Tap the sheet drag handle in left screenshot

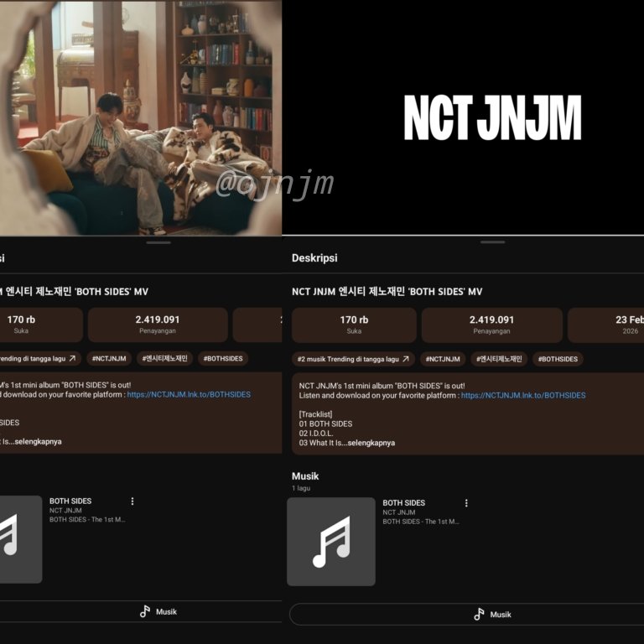[158, 242]
